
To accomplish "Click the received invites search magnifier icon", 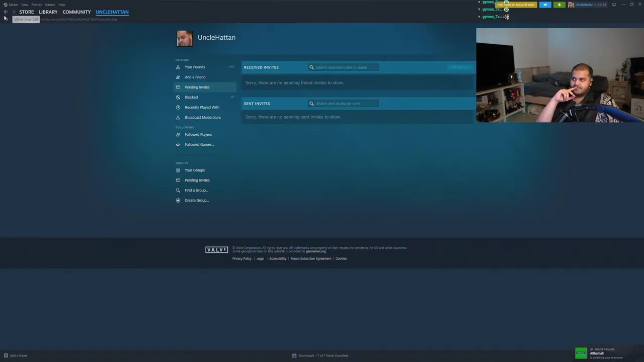I will pyautogui.click(x=311, y=67).
